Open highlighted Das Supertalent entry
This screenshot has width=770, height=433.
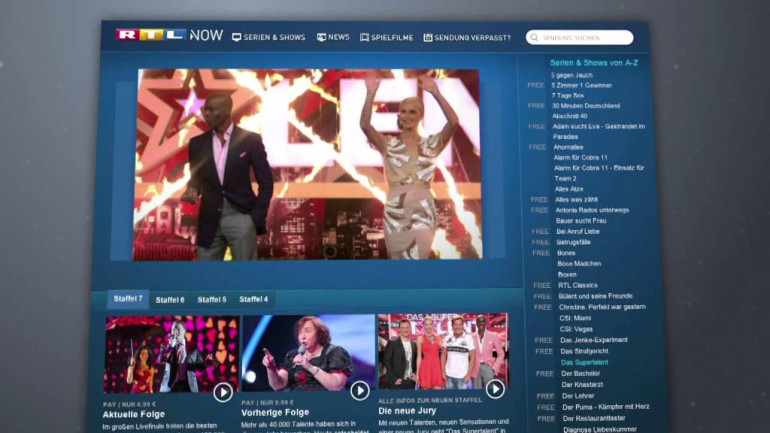[x=585, y=362]
